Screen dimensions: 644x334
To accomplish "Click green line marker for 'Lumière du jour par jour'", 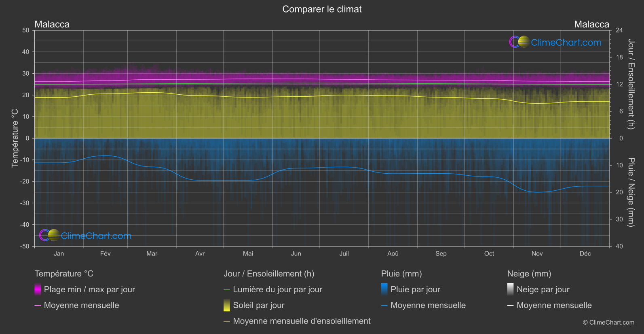I will (x=227, y=290).
